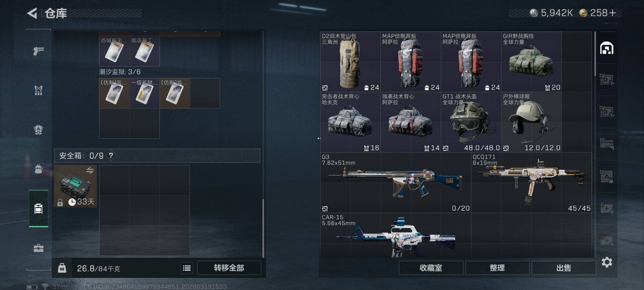Add premium currency with the plus sign
The image size is (644, 290).
point(612,13)
